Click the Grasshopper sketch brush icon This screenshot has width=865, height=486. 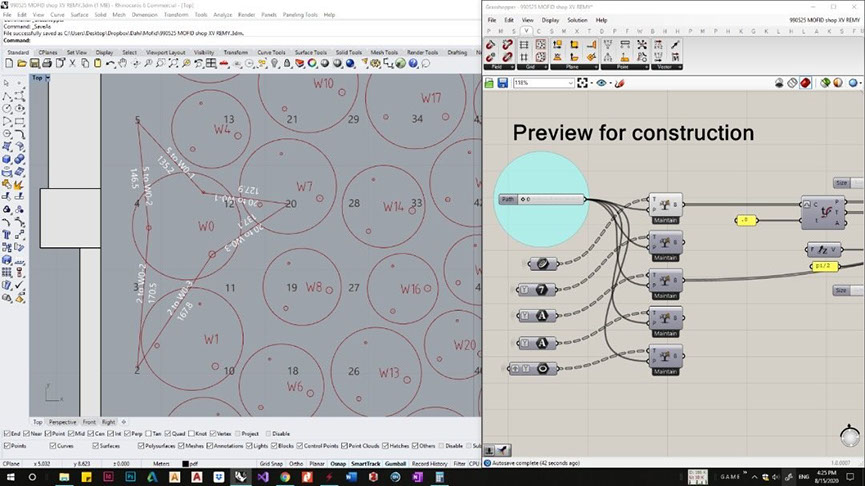(x=619, y=83)
